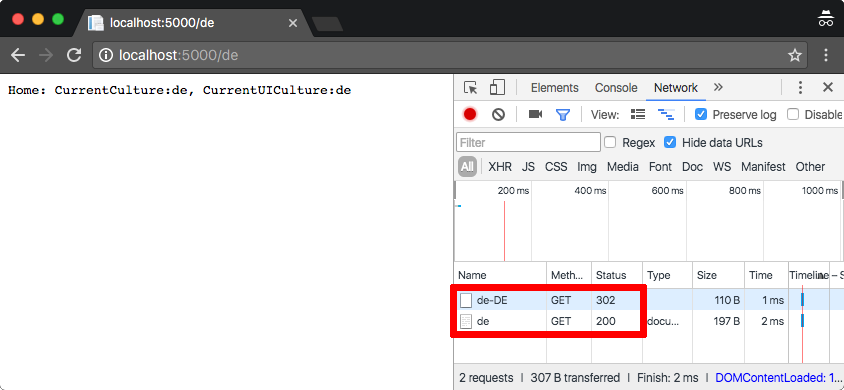This screenshot has width=844, height=390.
Task: Activate the inspect element picker
Action: coord(470,88)
